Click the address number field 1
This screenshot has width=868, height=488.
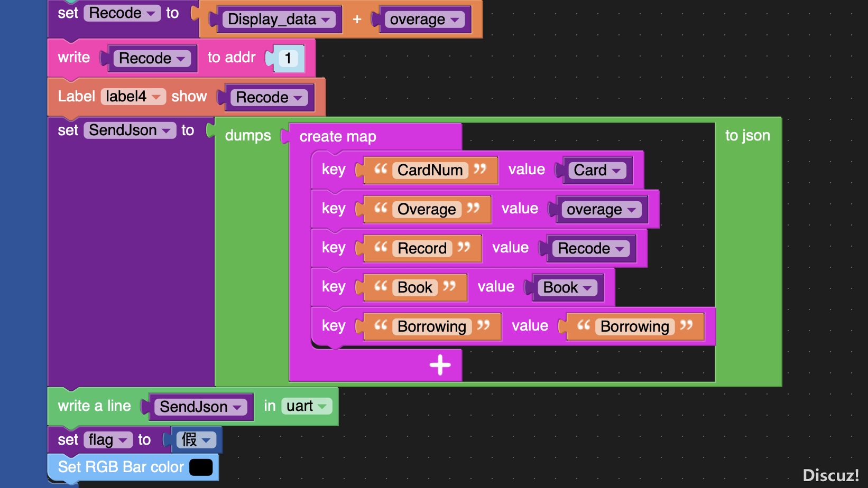point(288,58)
